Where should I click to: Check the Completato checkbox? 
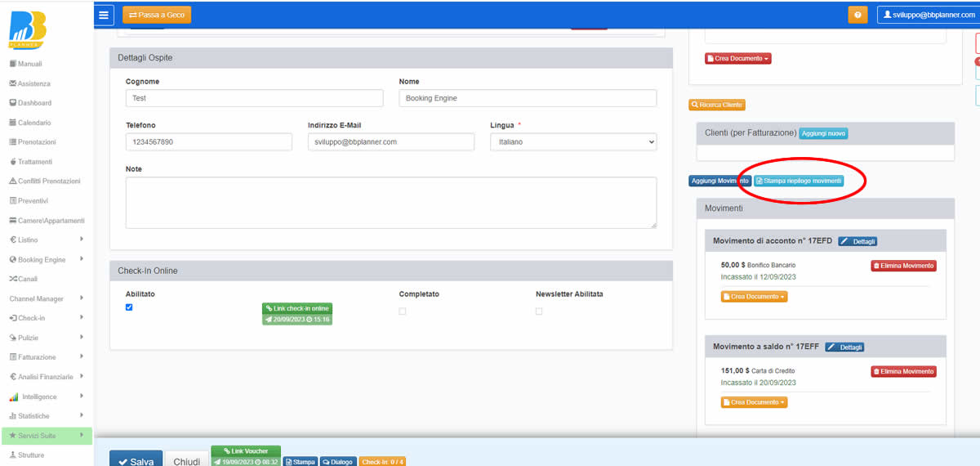[x=403, y=311]
